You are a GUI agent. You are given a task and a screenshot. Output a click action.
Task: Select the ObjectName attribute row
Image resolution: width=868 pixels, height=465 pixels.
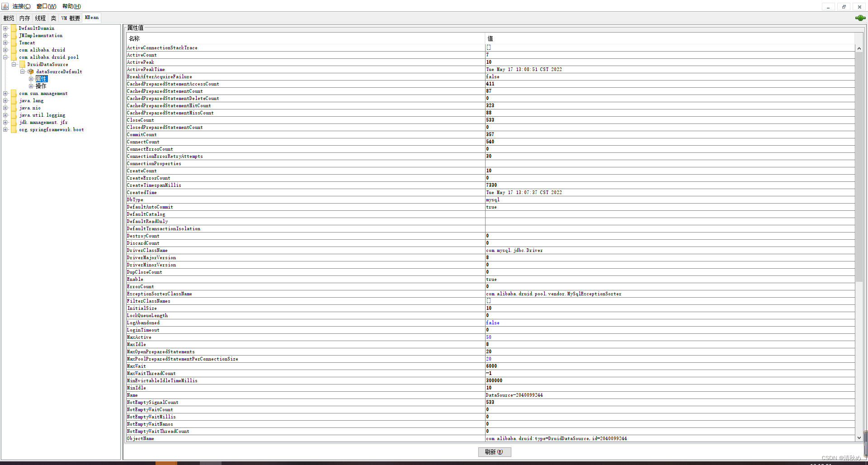point(490,438)
